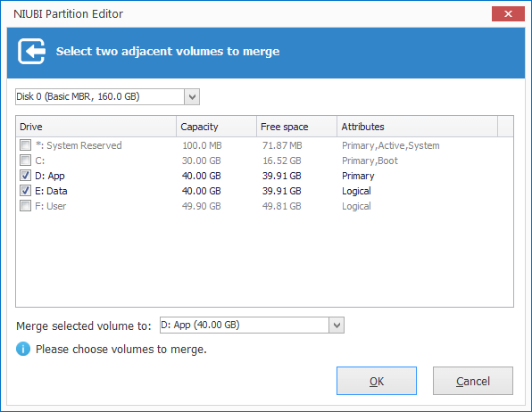Click the merge target dropdown arrow

[337, 325]
